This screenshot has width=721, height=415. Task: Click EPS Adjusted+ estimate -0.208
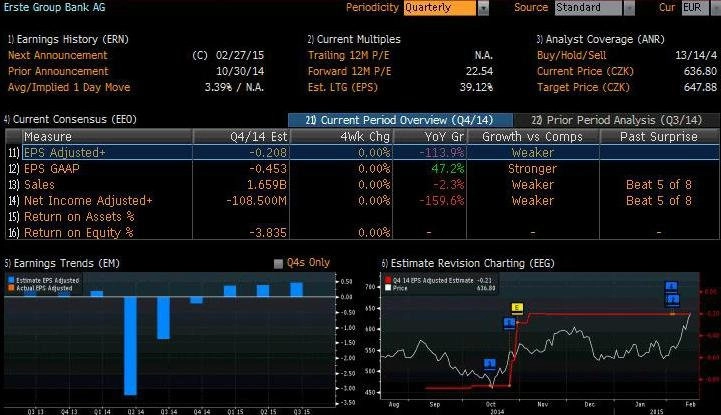(268, 153)
